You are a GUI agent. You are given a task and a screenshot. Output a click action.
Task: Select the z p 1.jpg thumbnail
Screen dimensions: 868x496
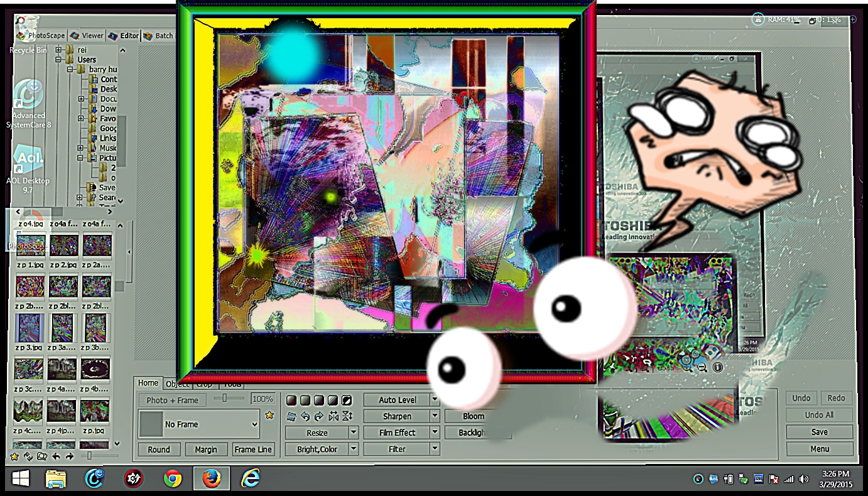point(30,245)
